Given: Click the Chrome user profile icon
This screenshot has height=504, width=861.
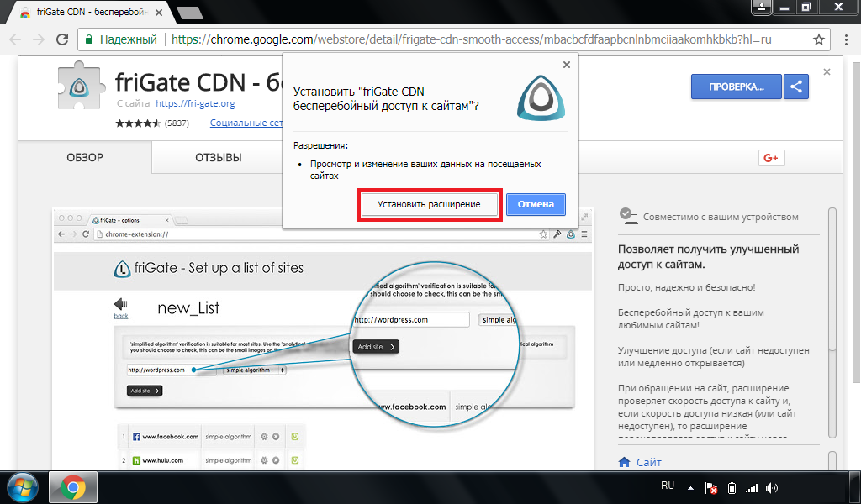Looking at the screenshot, I should pyautogui.click(x=762, y=7).
